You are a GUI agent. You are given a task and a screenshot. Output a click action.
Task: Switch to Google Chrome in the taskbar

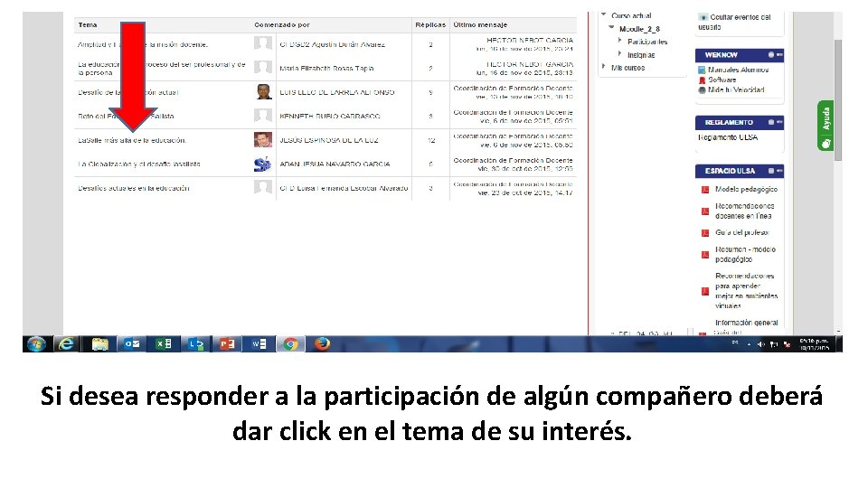click(290, 344)
